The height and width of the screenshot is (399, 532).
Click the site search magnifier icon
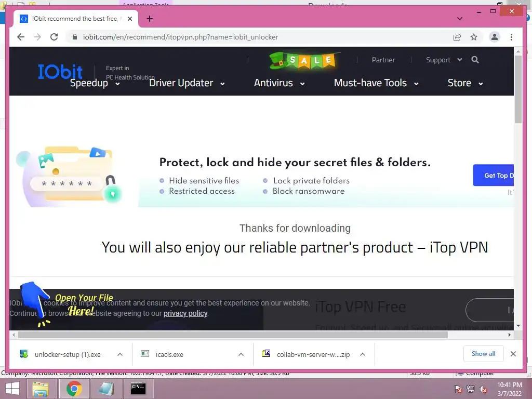475,60
